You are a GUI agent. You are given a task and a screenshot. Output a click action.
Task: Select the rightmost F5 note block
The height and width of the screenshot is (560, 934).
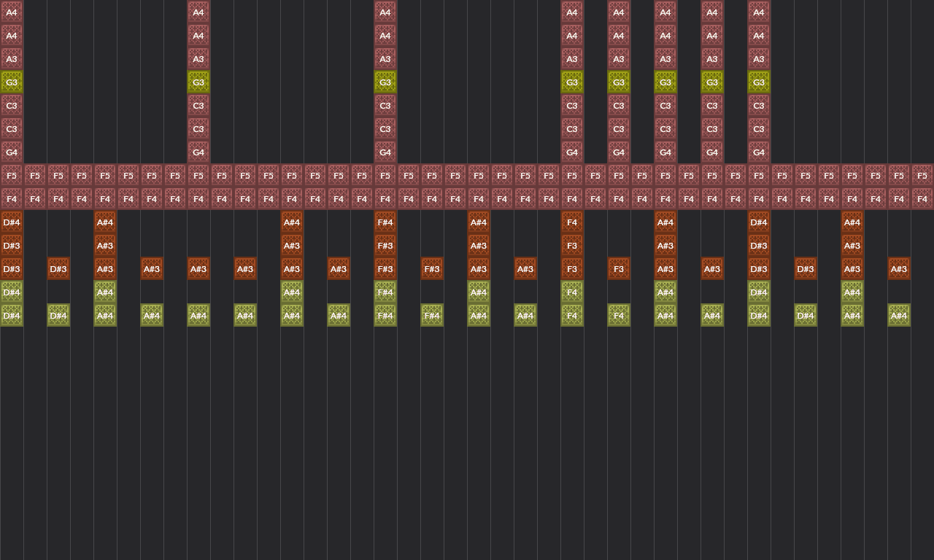pos(922,175)
